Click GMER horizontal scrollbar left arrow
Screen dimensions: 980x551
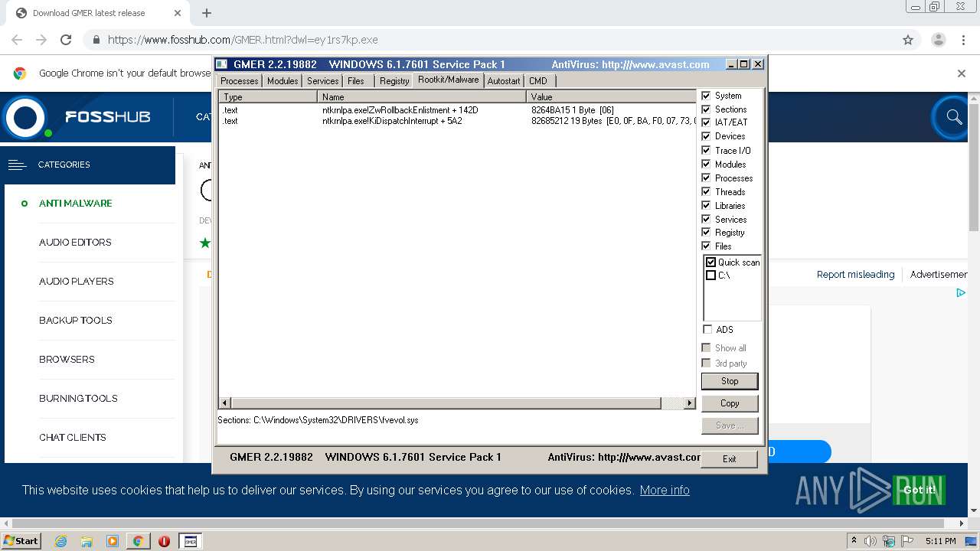point(225,403)
